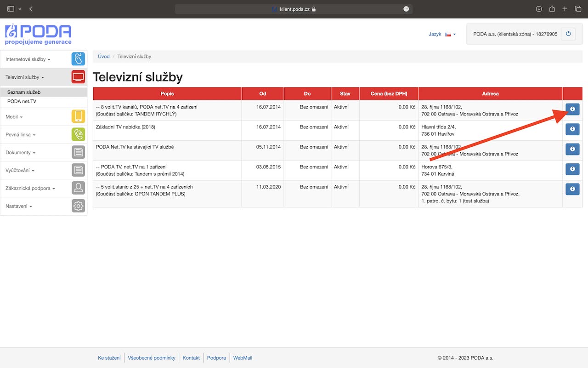Click the PODA logo

(x=38, y=34)
